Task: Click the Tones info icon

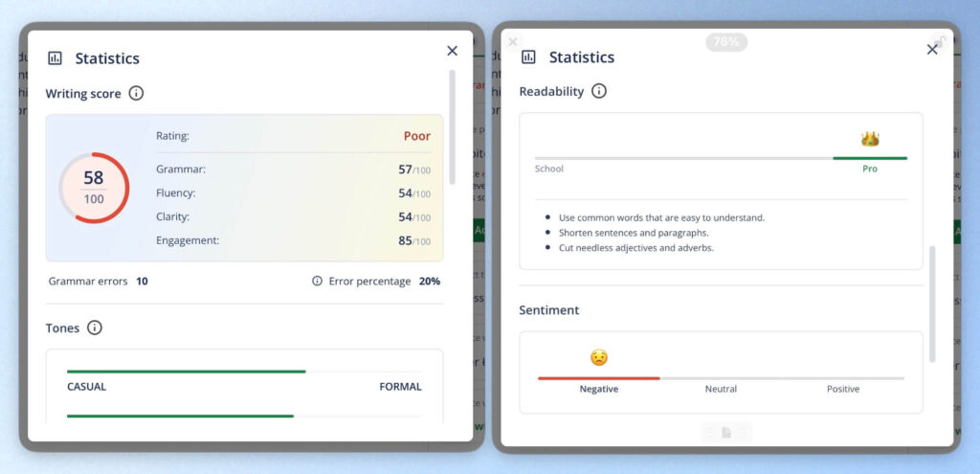Action: click(x=95, y=327)
